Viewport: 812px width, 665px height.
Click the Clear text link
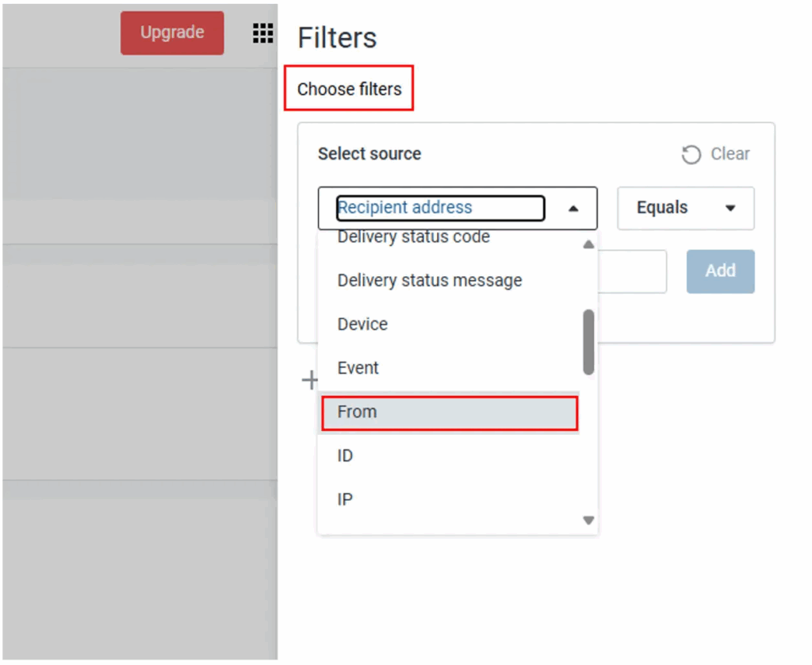point(730,153)
